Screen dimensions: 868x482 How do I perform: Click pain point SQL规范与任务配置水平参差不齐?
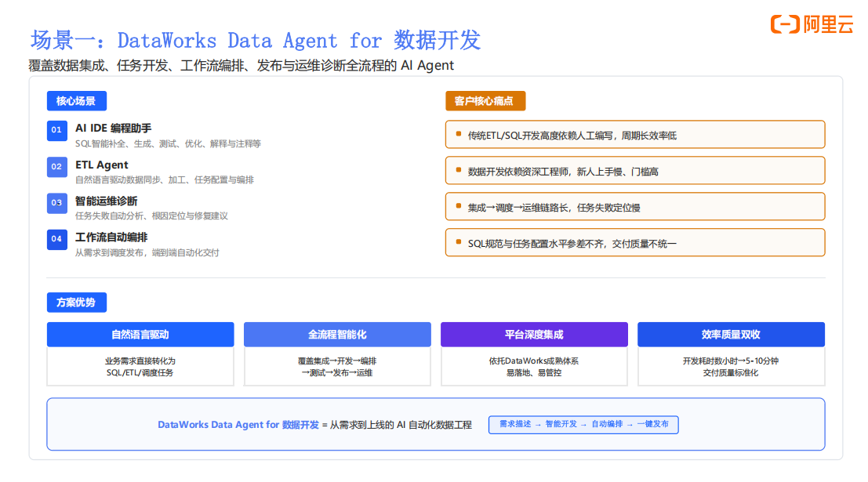click(635, 242)
